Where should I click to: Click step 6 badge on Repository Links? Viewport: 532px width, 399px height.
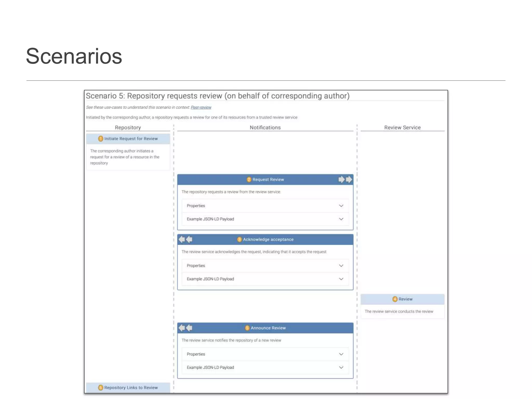coord(101,388)
